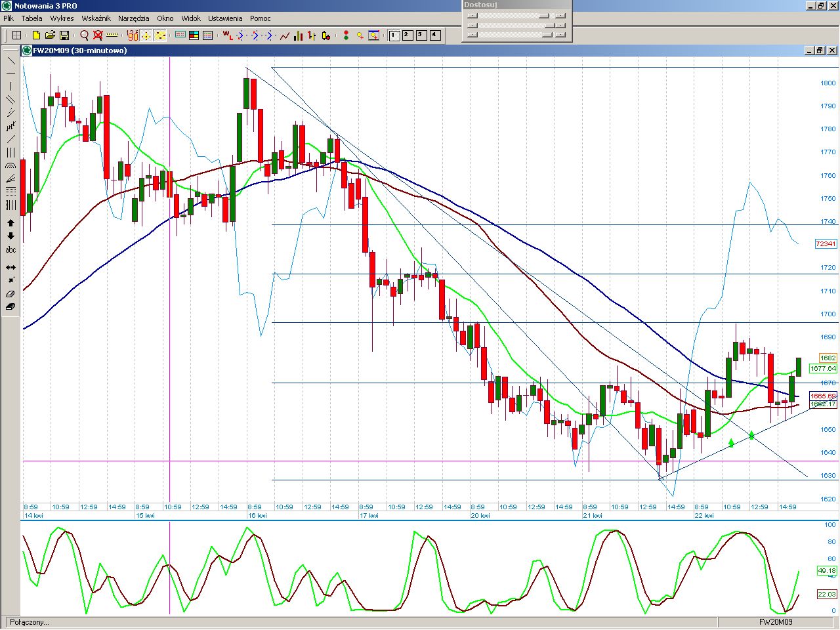Click the 1682 price label on the axis
Screen dimensions: 840x630
828,358
